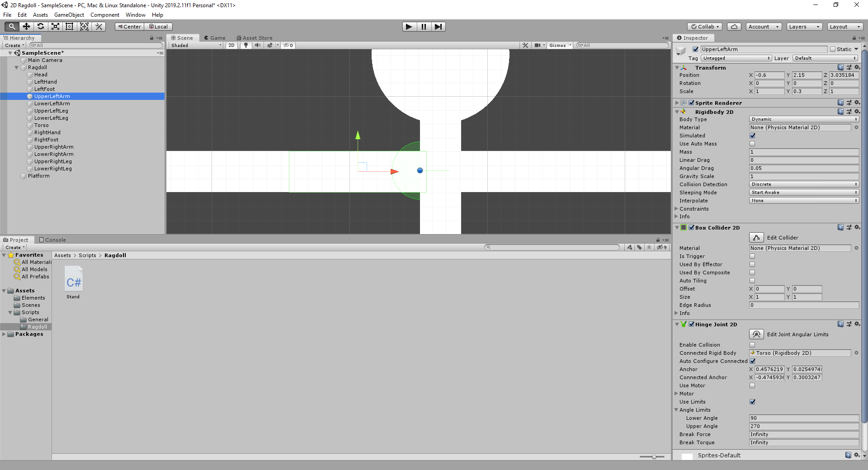This screenshot has width=868, height=470.
Task: Save project search to favorites star
Action: (649, 247)
